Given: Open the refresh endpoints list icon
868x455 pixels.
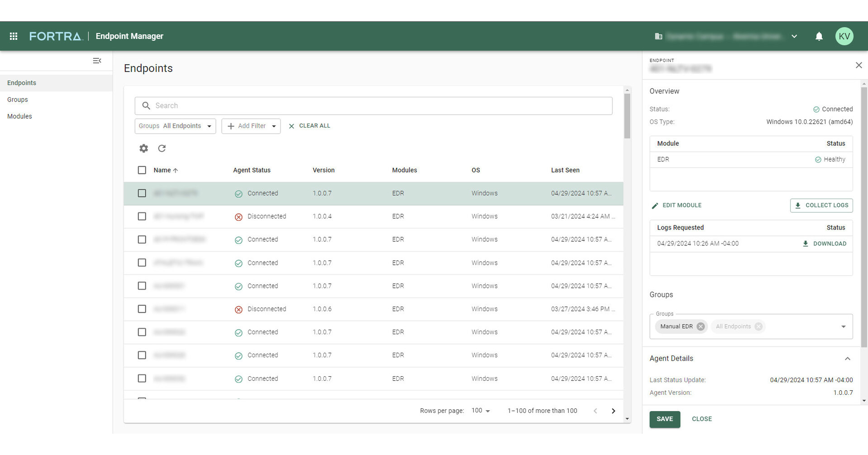Looking at the screenshot, I should pos(162,148).
